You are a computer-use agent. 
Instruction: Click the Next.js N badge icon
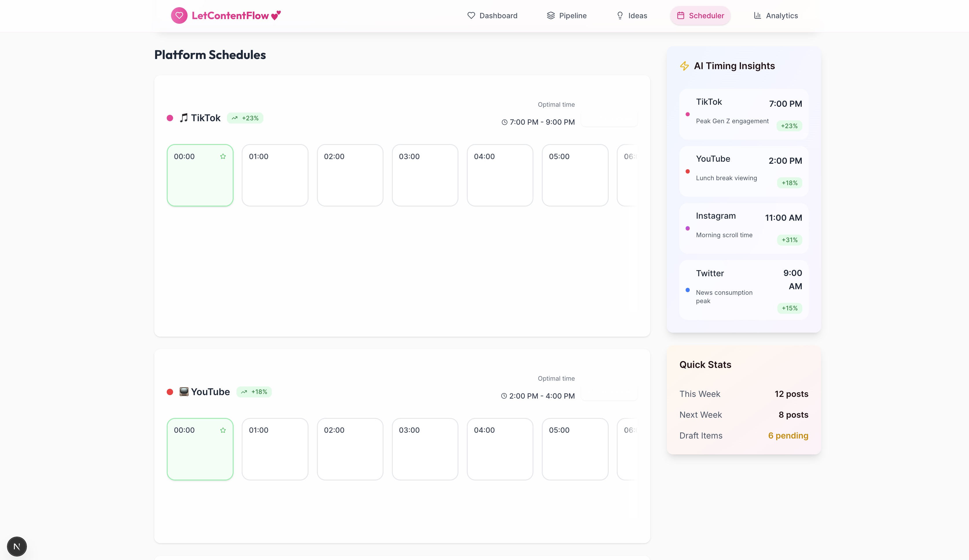pos(17,546)
